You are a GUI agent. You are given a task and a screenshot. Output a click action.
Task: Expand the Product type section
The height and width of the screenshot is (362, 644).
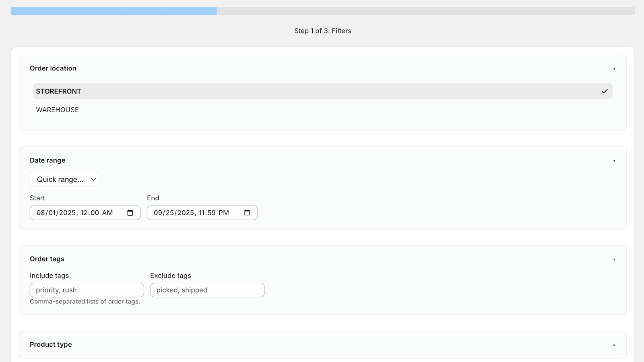(614, 344)
